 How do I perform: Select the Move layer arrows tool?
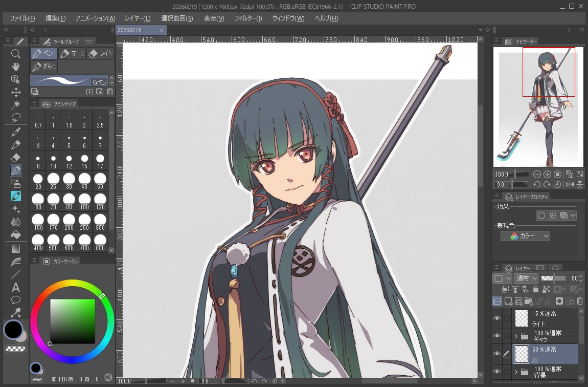15,92
